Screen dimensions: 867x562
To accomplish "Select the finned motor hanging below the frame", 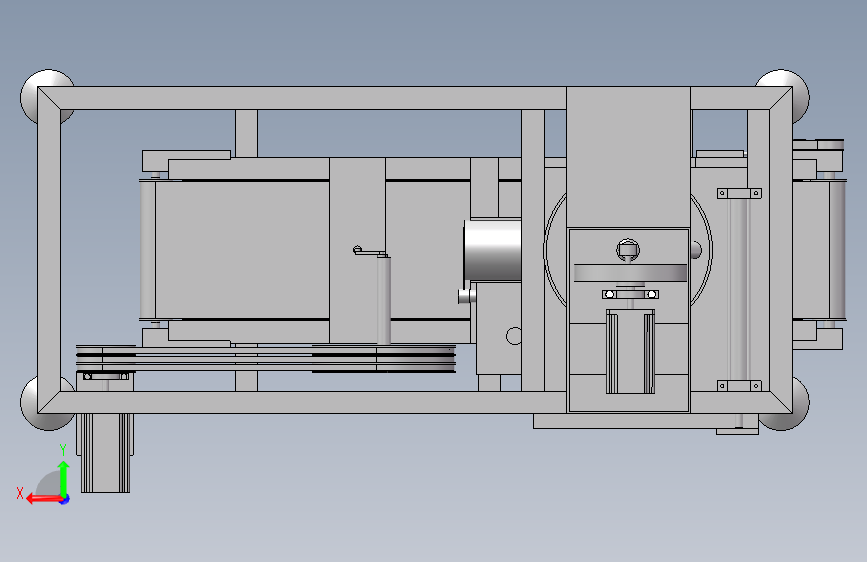I will click(105, 452).
